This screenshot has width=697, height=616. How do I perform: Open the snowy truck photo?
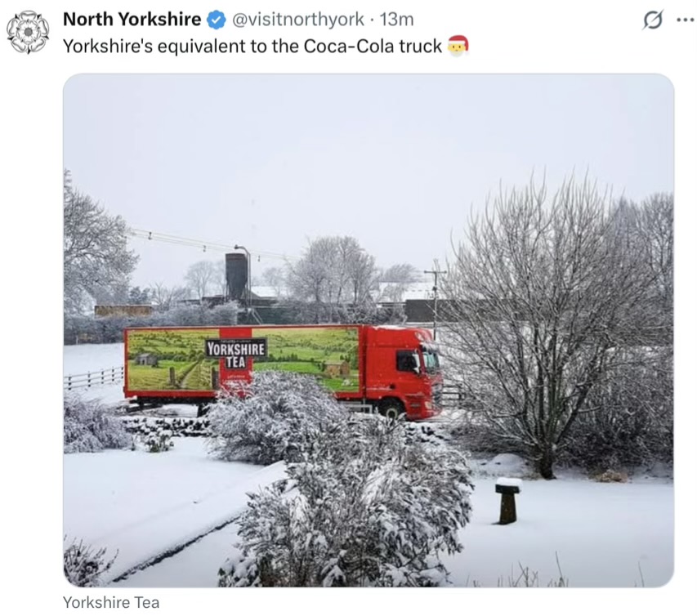click(x=369, y=330)
